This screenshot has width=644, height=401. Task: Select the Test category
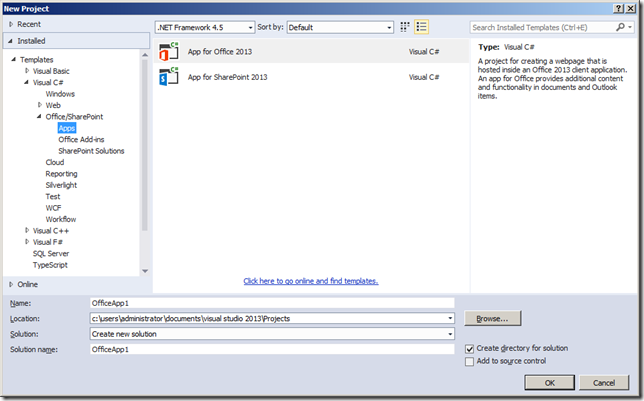click(x=53, y=196)
